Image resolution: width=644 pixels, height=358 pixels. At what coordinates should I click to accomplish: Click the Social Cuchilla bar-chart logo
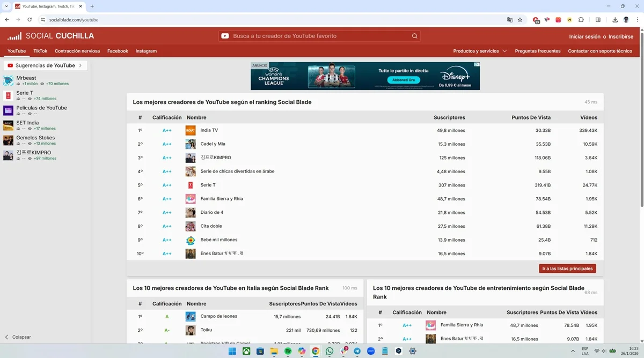coord(14,35)
